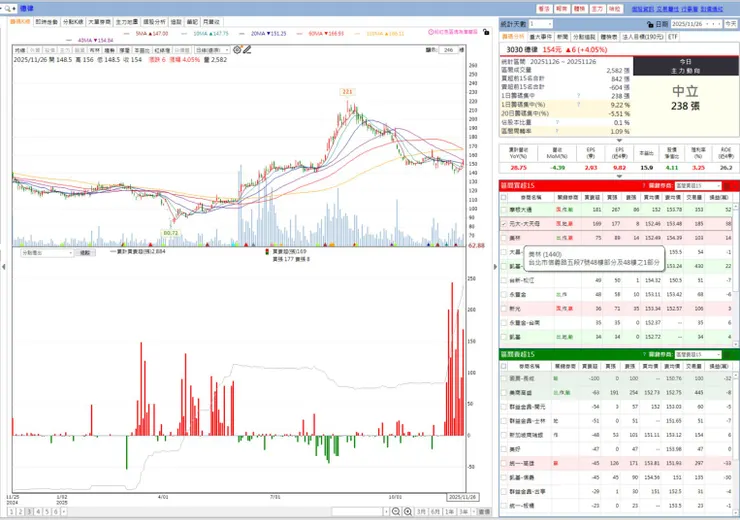Click the 月營收 tab

pos(211,22)
